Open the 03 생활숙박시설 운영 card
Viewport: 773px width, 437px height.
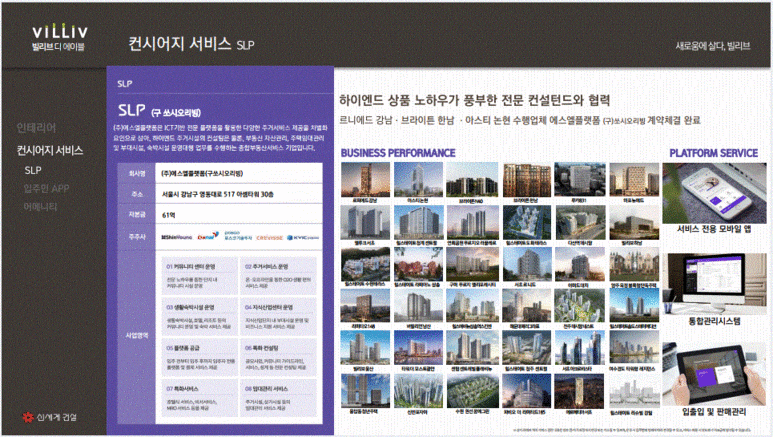(x=200, y=317)
